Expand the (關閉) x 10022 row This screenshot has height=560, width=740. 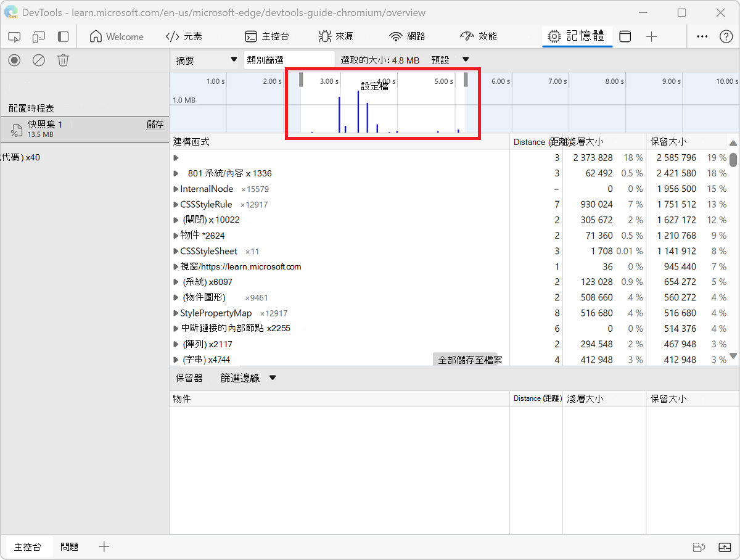(176, 220)
